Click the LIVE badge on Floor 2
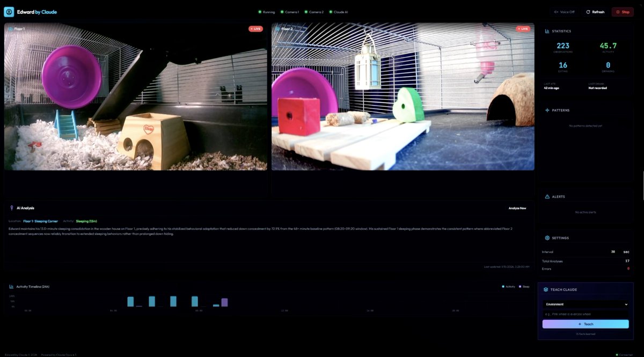This screenshot has width=644, height=357. 523,29
